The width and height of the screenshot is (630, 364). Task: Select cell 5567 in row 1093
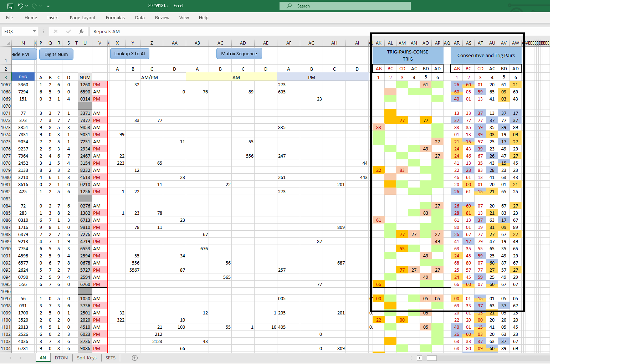tap(133, 270)
